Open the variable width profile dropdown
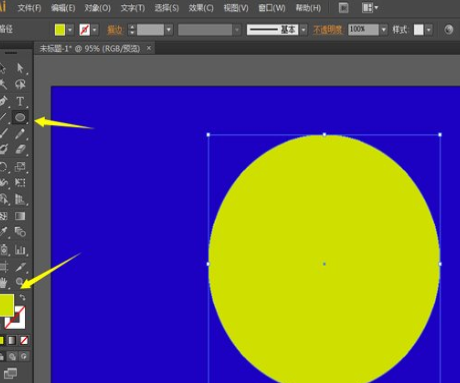The height and width of the screenshot is (383, 460). point(237,30)
